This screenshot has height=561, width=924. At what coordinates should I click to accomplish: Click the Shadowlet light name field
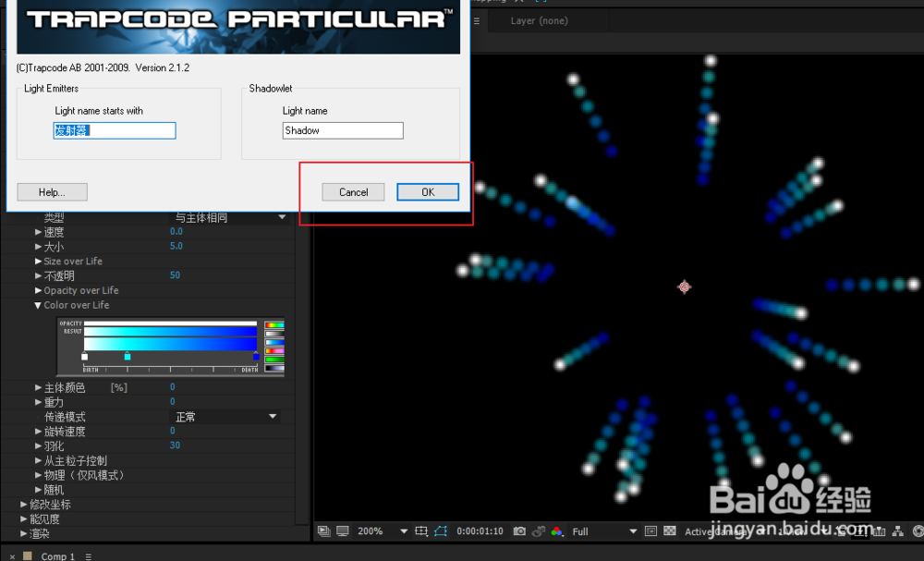tap(343, 130)
